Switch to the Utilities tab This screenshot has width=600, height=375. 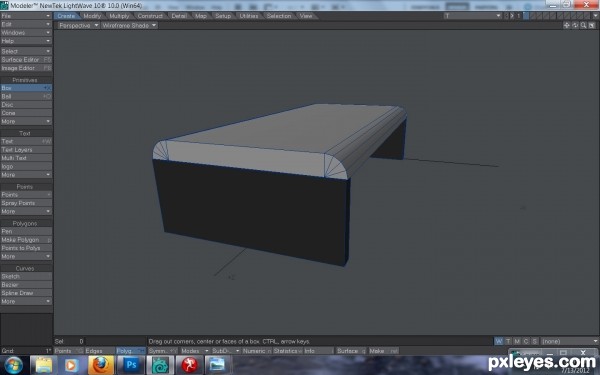(x=249, y=16)
